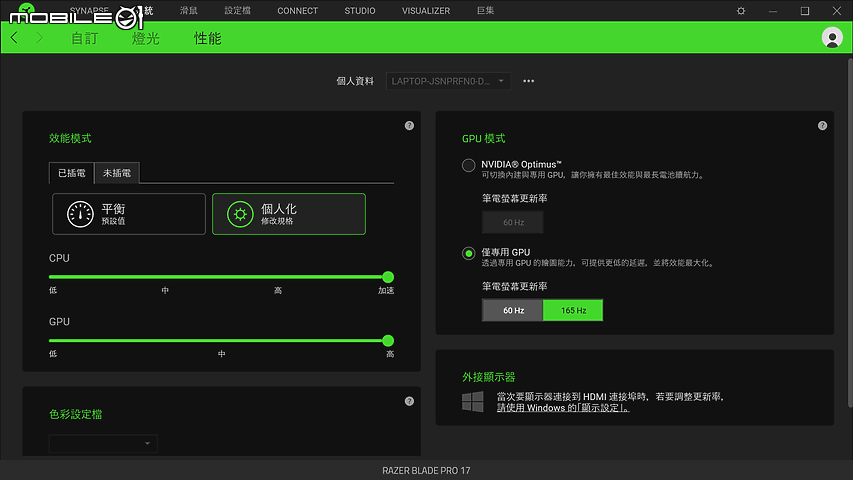
Task: Select NVIDIA Optimus GPU mode
Action: pyautogui.click(x=468, y=165)
